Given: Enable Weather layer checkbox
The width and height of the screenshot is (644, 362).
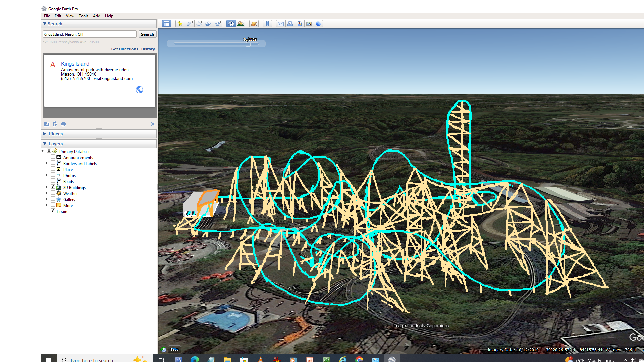Looking at the screenshot, I should click(x=53, y=193).
